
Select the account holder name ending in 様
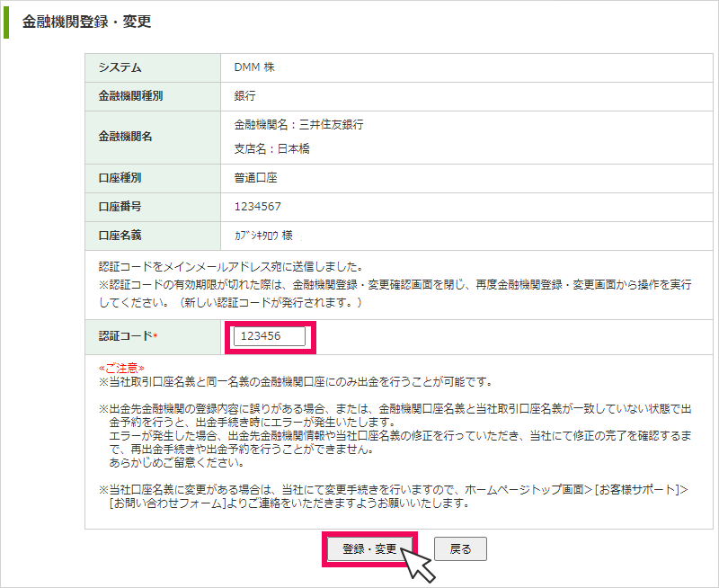tap(262, 236)
